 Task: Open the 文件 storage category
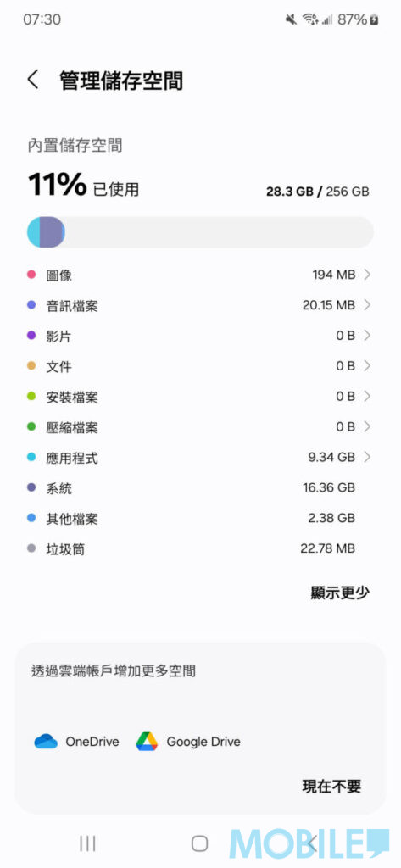200,366
